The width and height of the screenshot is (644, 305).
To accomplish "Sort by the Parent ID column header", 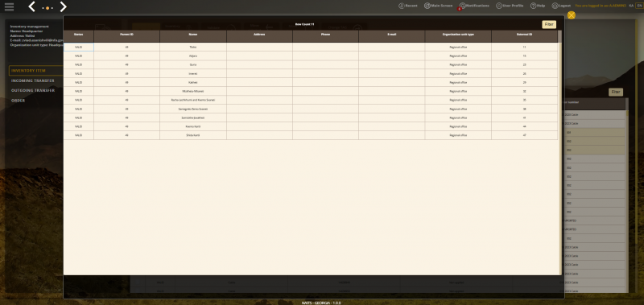I will (126, 36).
